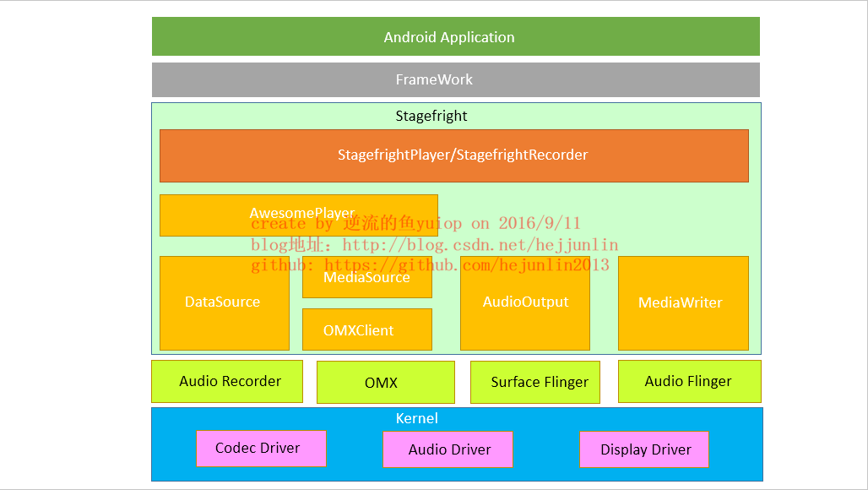This screenshot has height=490, width=868.
Task: Click the Audio Driver block
Action: (448, 449)
